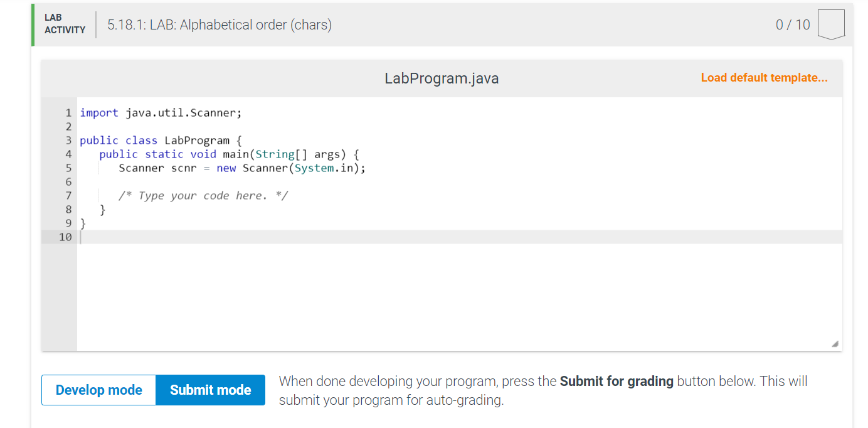Viewport: 868px width, 428px height.
Task: Click the resize handle of the code editor
Action: pos(835,343)
